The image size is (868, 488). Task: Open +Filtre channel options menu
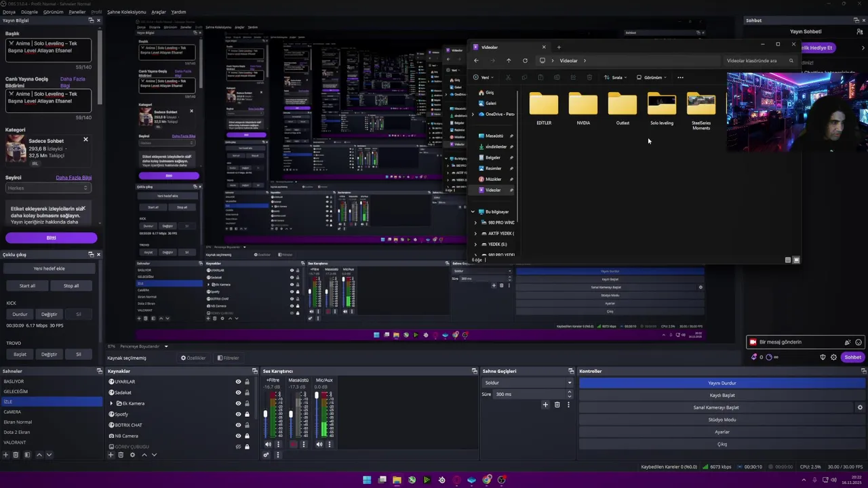click(x=278, y=445)
